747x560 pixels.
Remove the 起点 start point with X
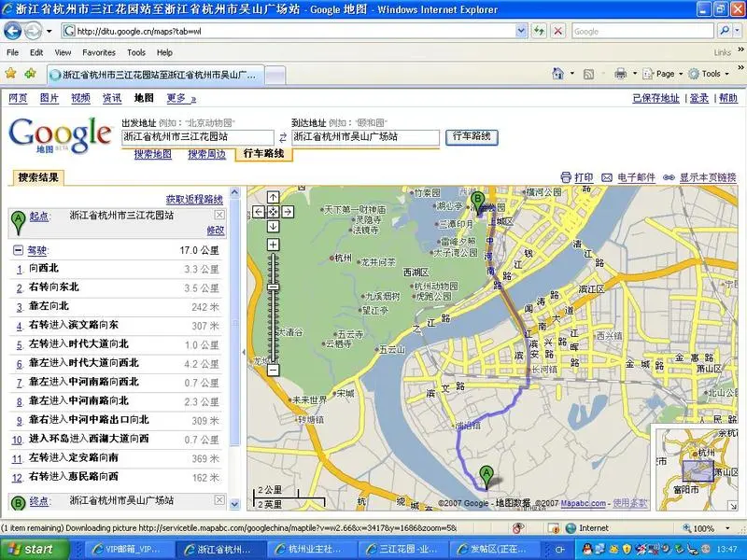coord(219,215)
